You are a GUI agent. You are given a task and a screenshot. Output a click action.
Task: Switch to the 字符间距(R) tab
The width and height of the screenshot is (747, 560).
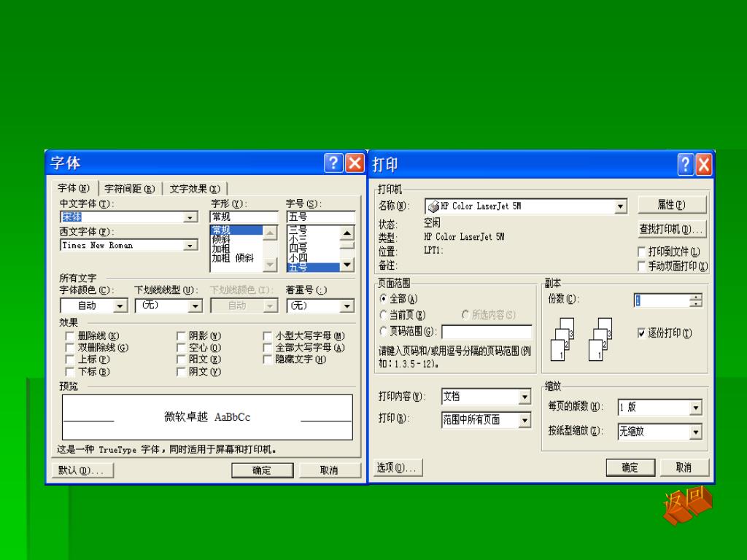[130, 189]
